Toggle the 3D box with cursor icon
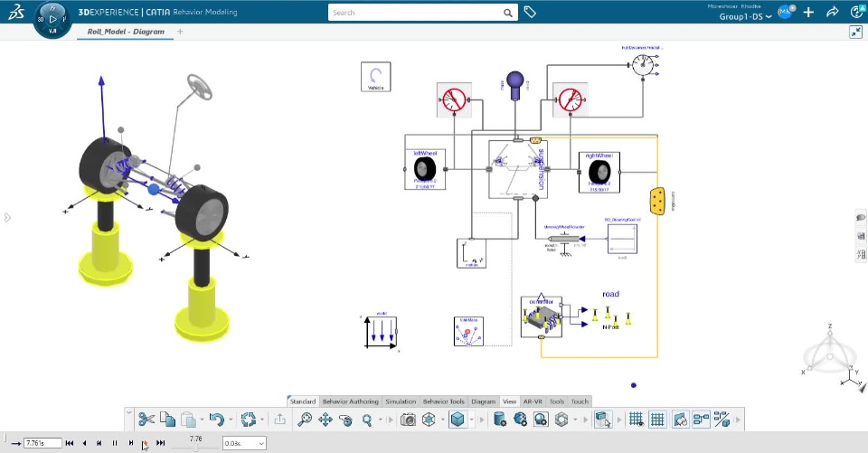Viewport: 868px width, 453px height. point(603,420)
